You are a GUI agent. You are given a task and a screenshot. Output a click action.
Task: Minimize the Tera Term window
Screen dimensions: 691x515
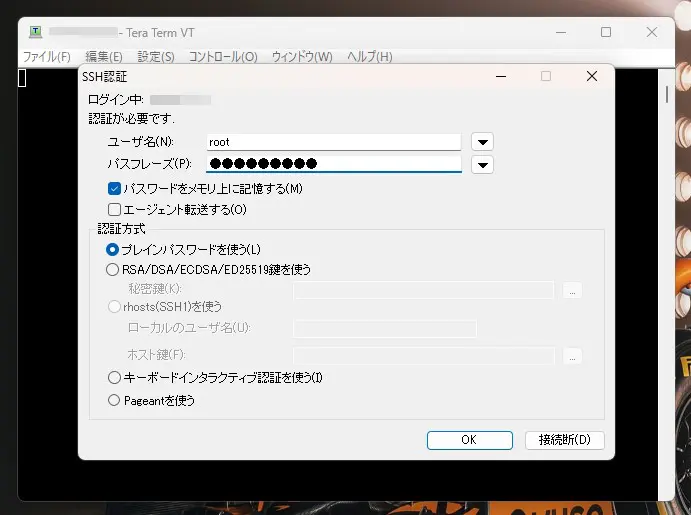click(560, 33)
